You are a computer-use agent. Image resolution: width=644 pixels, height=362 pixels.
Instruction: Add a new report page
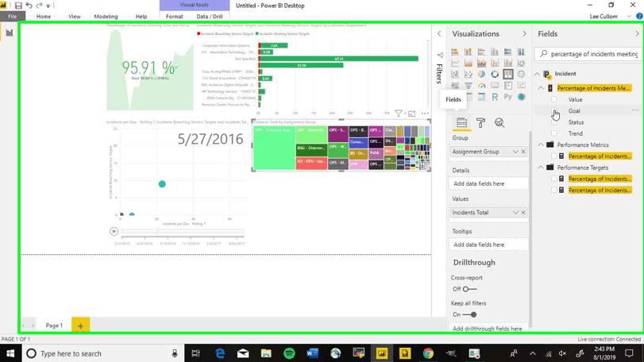click(80, 325)
